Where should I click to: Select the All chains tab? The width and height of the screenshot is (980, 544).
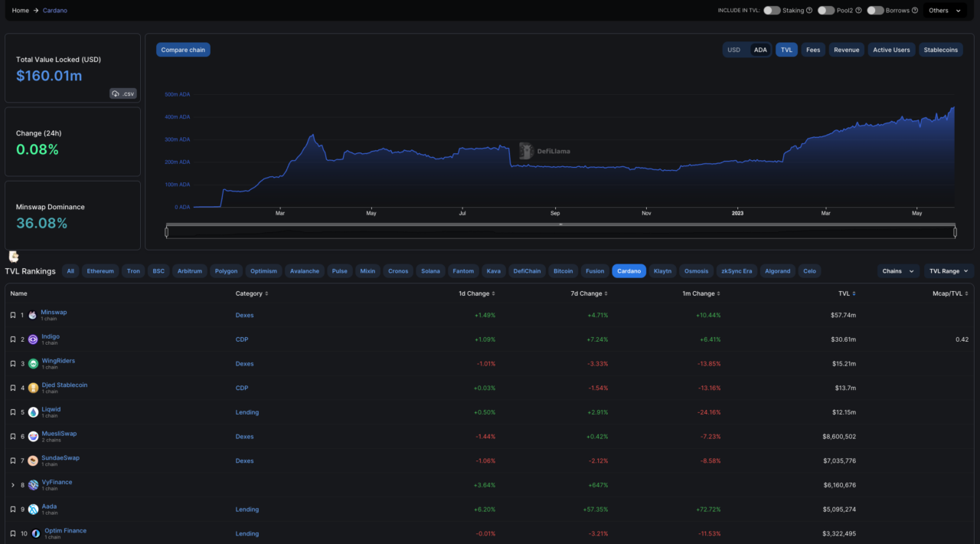click(x=70, y=271)
